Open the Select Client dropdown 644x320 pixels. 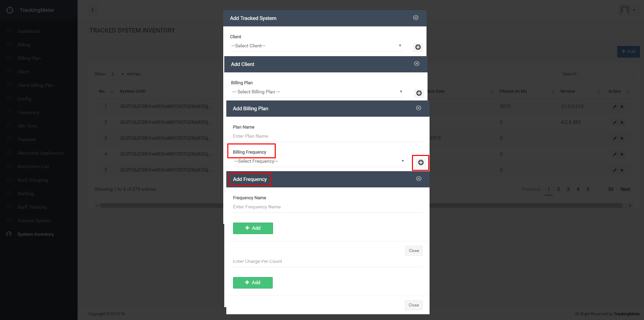316,46
